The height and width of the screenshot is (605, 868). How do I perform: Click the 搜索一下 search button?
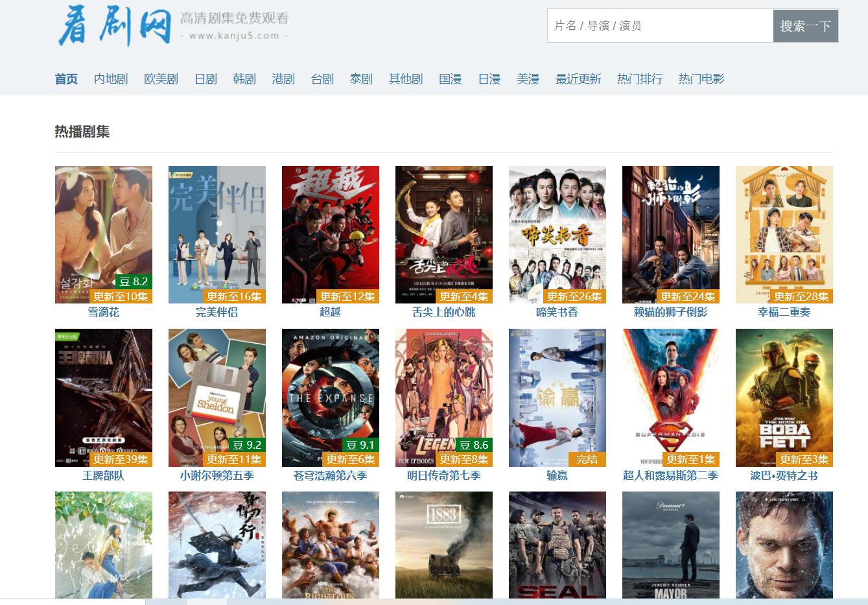click(806, 26)
